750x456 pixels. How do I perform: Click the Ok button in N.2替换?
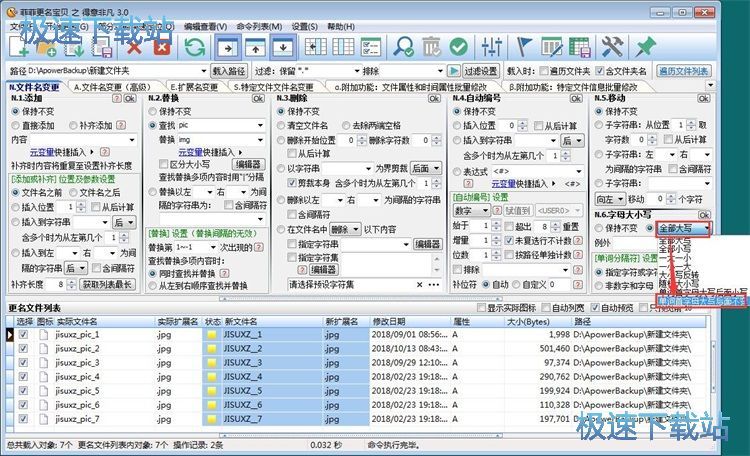point(258,98)
